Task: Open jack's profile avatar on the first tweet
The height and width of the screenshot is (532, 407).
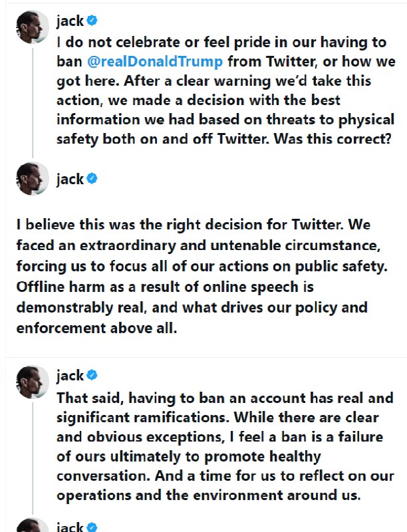Action: coord(32,27)
